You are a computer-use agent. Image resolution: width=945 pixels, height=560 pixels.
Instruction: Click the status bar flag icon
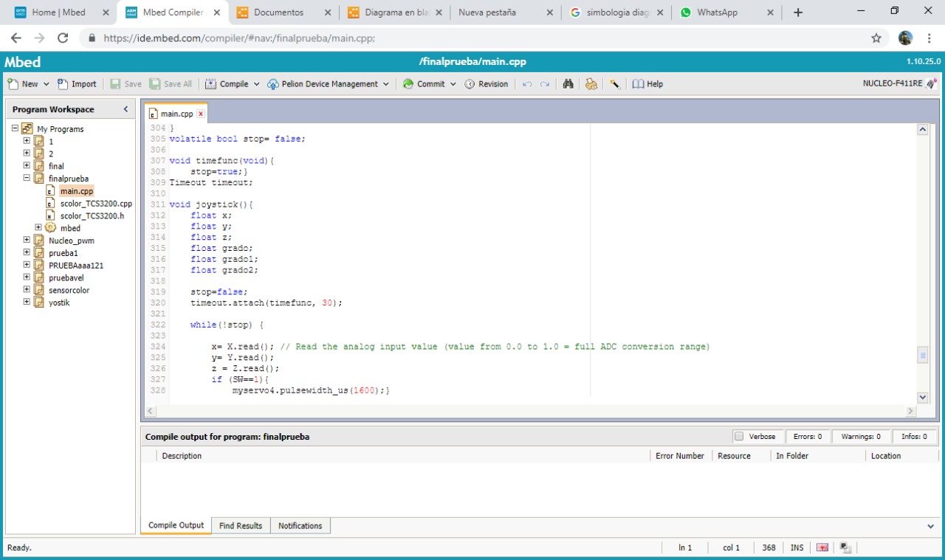point(822,547)
